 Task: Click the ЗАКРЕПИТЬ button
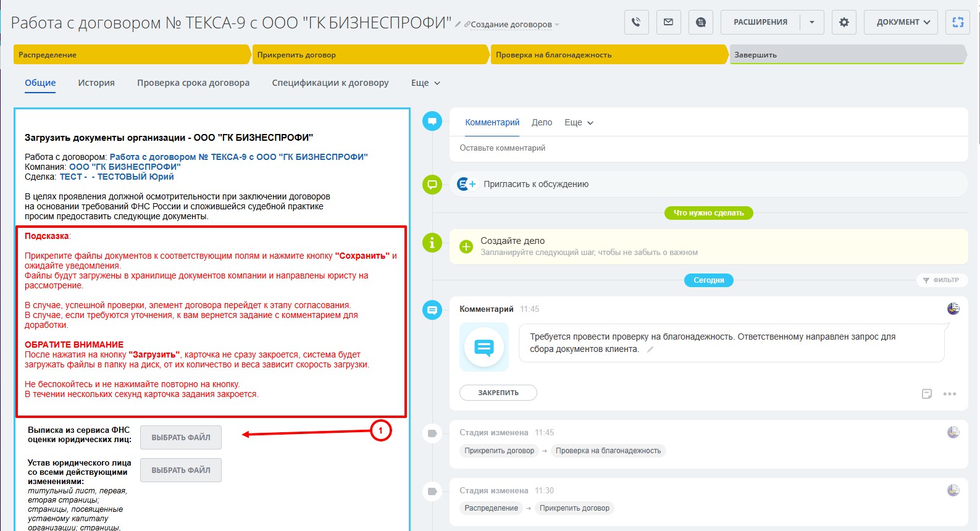click(x=498, y=393)
